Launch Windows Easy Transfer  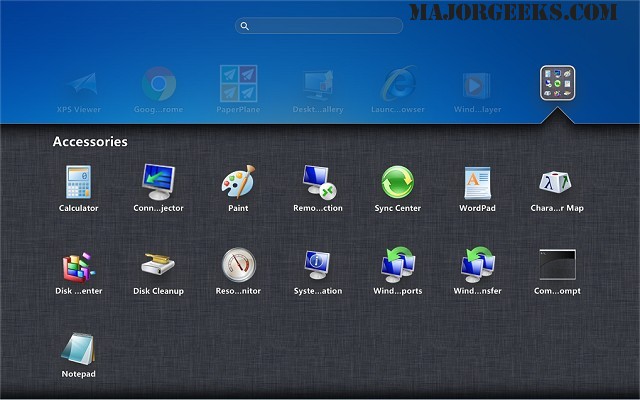coord(478,264)
